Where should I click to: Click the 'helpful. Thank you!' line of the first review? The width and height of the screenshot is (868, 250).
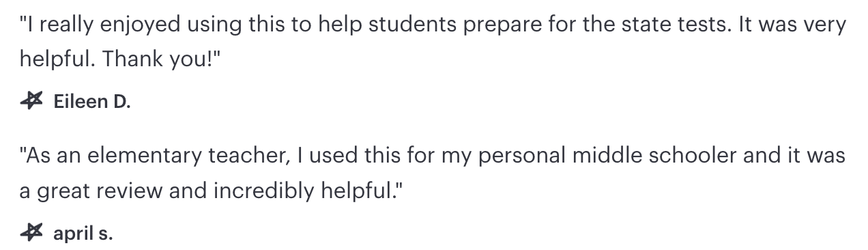pyautogui.click(x=121, y=60)
